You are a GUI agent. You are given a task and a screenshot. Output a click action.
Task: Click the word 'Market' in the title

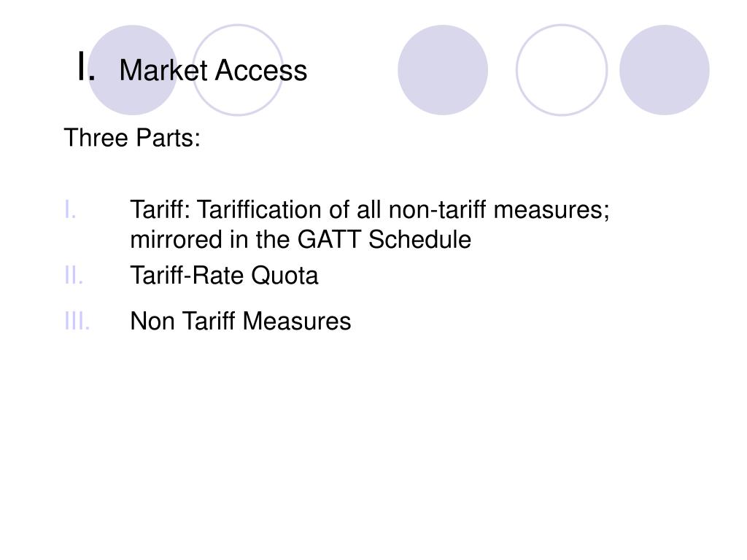click(x=164, y=71)
